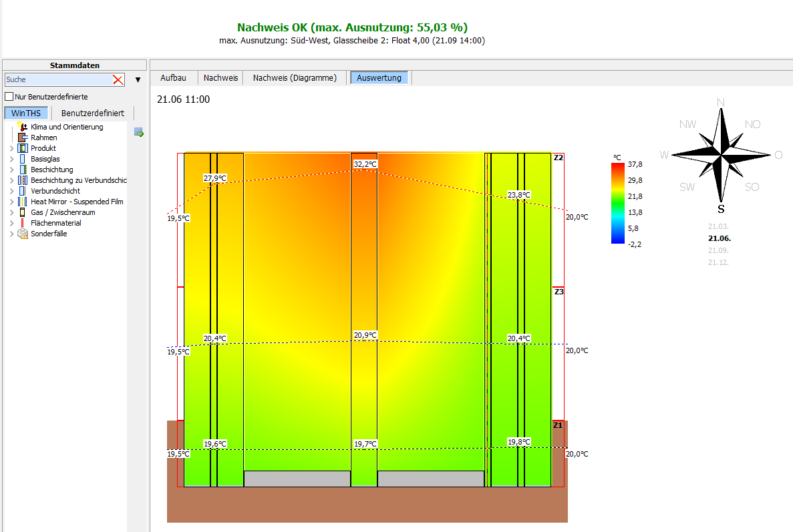Click the green arrow insert icon

139,133
